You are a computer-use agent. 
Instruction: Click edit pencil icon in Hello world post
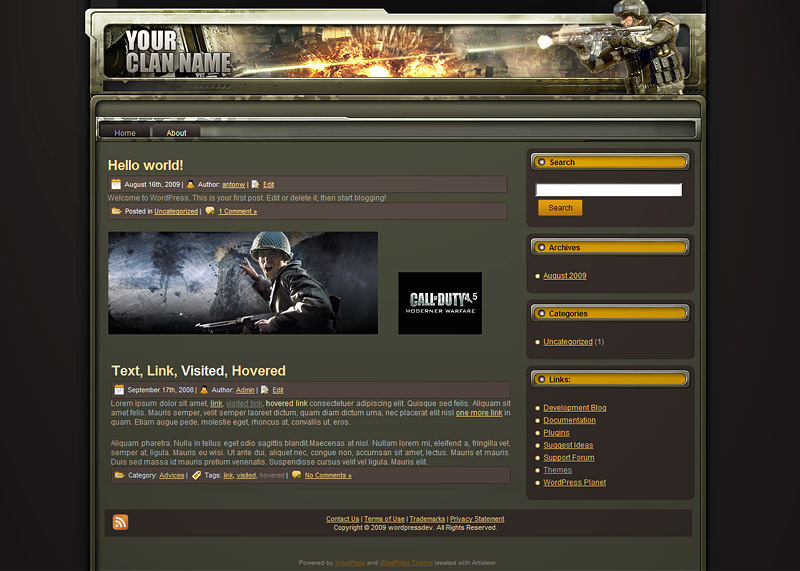coord(256,184)
